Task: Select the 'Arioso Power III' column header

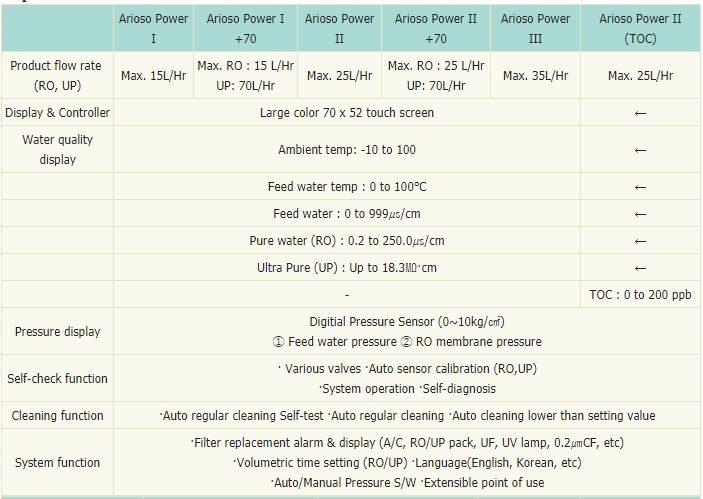Action: 535,28
